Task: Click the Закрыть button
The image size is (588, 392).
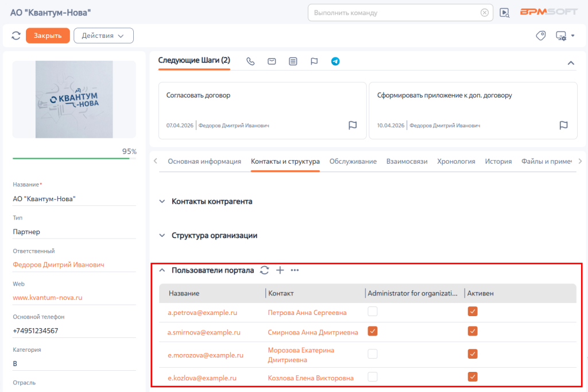Action: (48, 36)
